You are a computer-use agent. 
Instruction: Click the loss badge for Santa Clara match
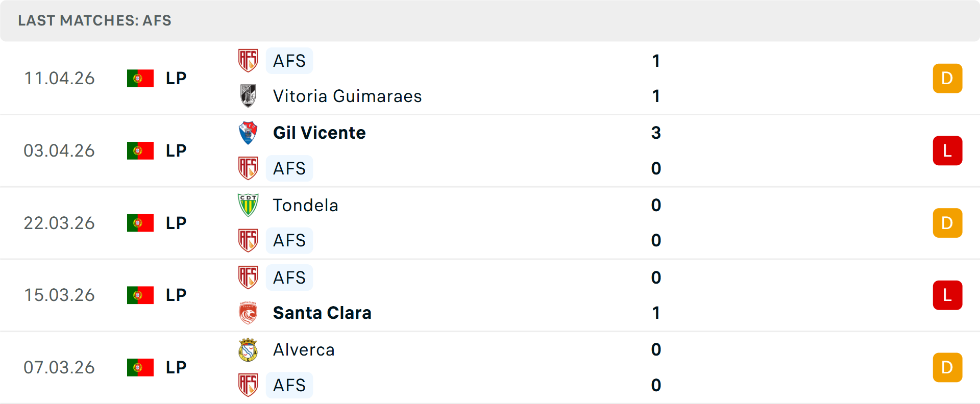click(947, 295)
